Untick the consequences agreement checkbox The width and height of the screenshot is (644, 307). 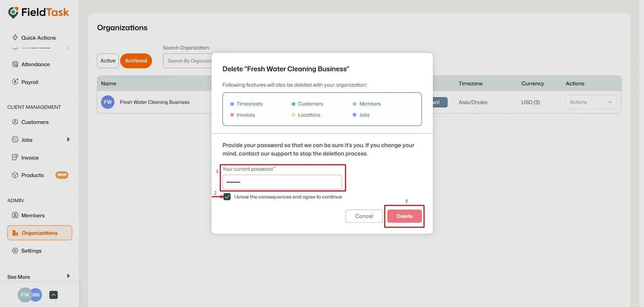(227, 197)
